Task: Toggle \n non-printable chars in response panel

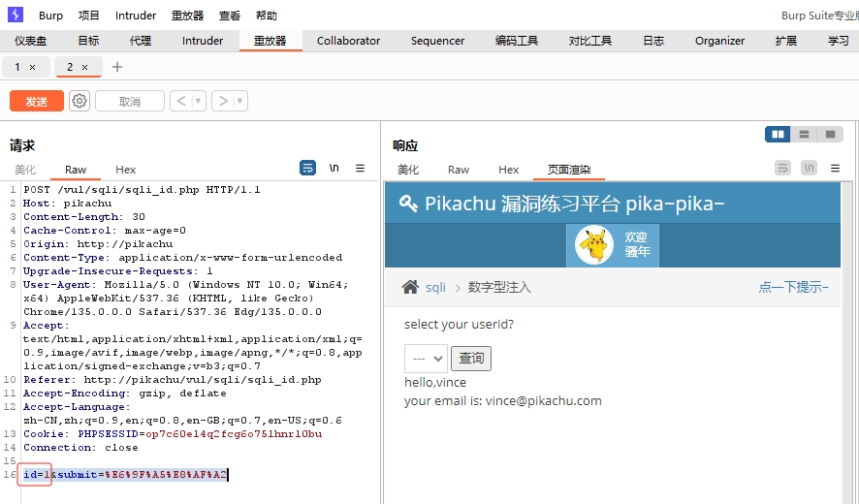Action: [x=809, y=168]
